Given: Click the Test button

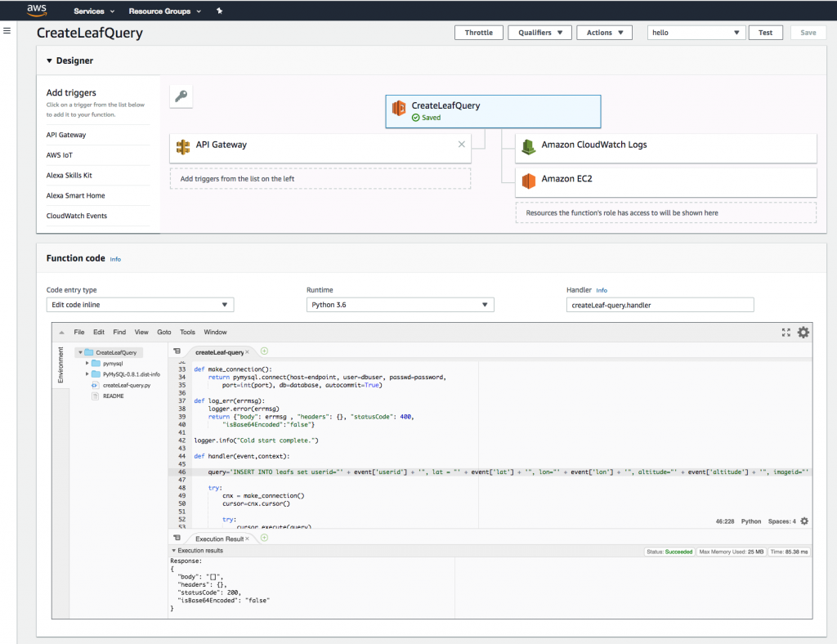Looking at the screenshot, I should point(765,33).
